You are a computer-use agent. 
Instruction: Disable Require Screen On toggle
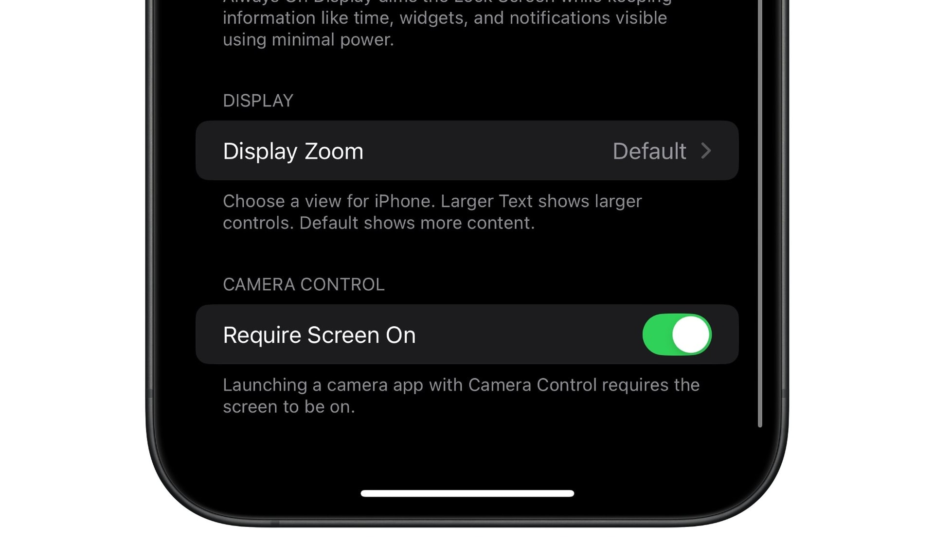coord(677,334)
